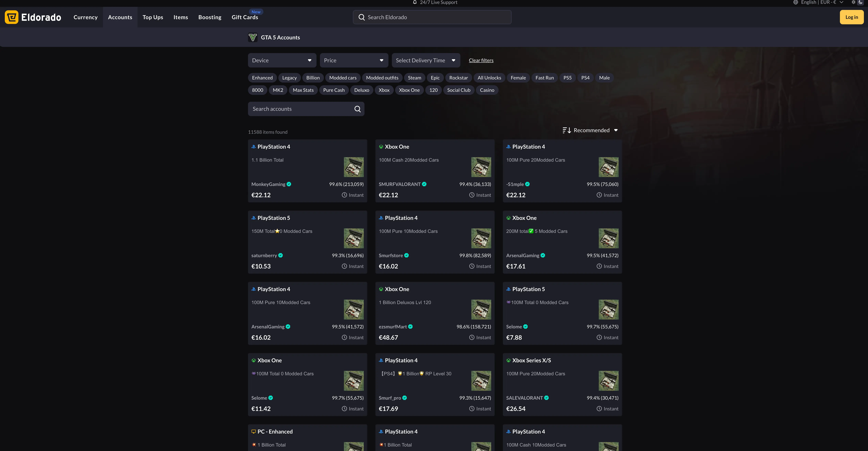Click the PlayStation icon on the 1.1 Billion listing

tap(253, 147)
